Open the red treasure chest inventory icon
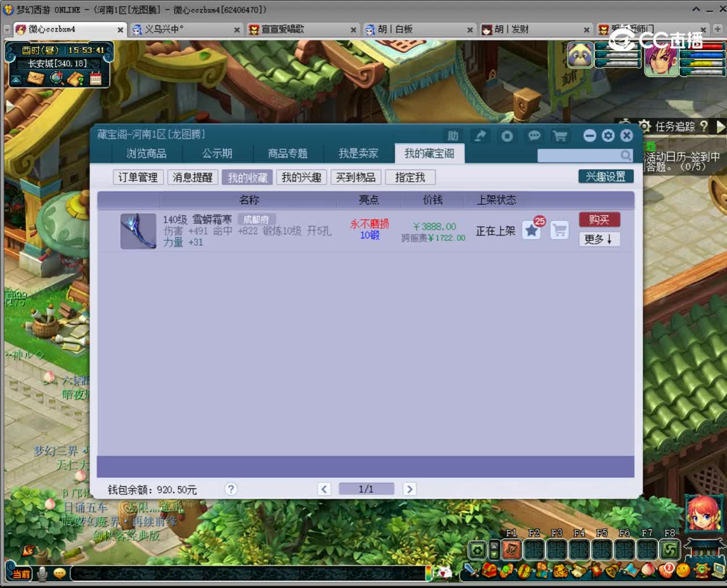 point(488,570)
